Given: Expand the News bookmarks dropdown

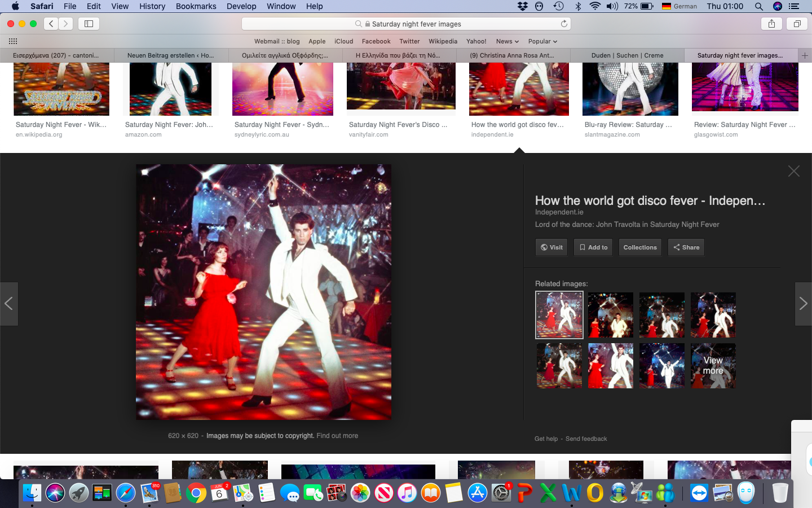Looking at the screenshot, I should tap(507, 41).
